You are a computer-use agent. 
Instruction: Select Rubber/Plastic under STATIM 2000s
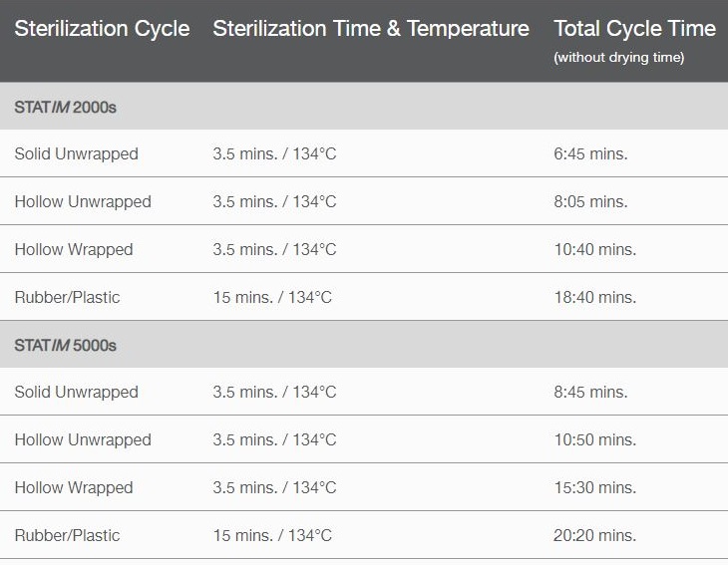point(67,297)
